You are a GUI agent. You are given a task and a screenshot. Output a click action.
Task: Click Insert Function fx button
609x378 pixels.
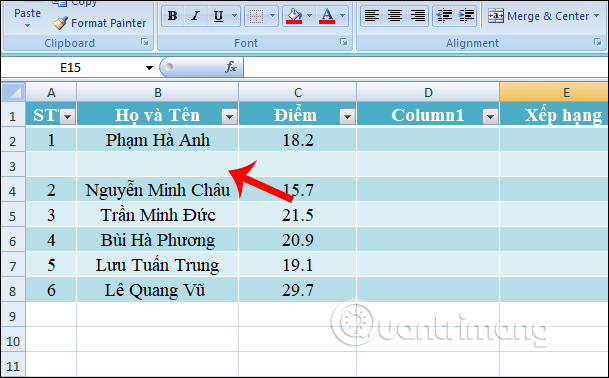(231, 67)
